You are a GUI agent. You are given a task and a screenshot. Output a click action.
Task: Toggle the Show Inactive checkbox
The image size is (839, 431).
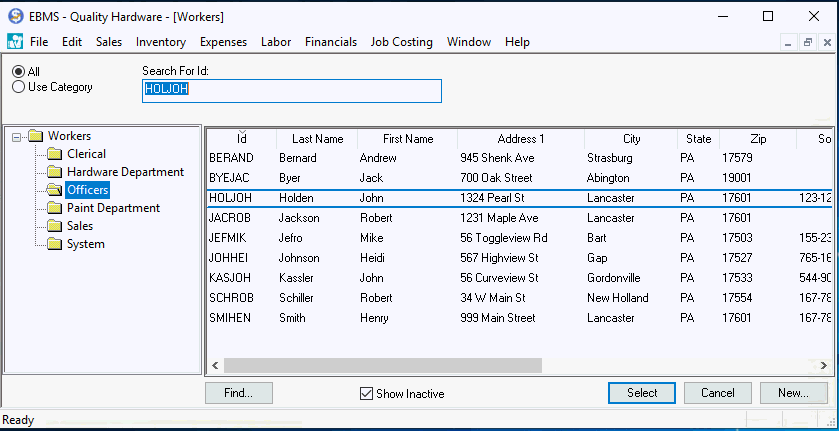click(366, 393)
